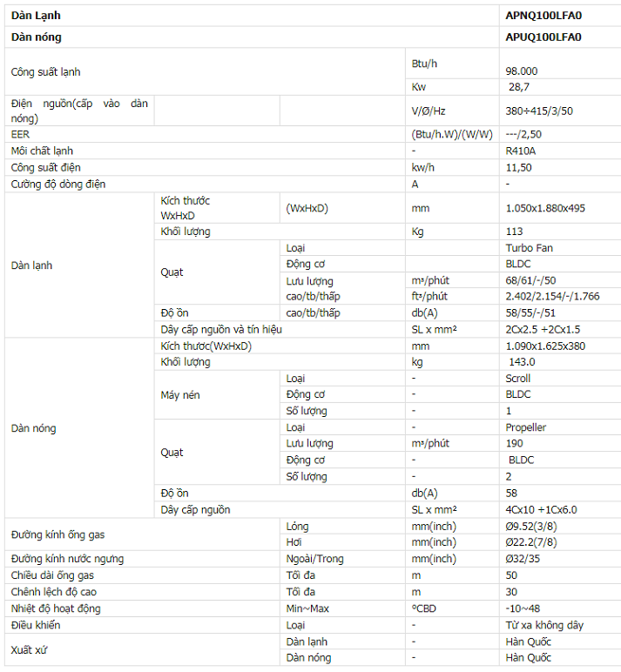Click the "Chiều dài ống gas" row label
The image size is (621, 672).
coord(52,575)
